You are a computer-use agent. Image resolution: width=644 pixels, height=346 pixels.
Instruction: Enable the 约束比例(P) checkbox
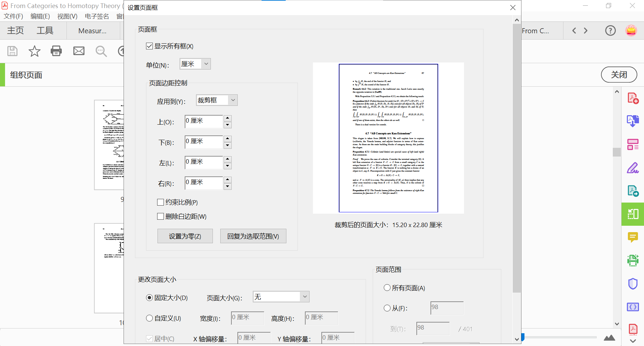[x=160, y=202]
